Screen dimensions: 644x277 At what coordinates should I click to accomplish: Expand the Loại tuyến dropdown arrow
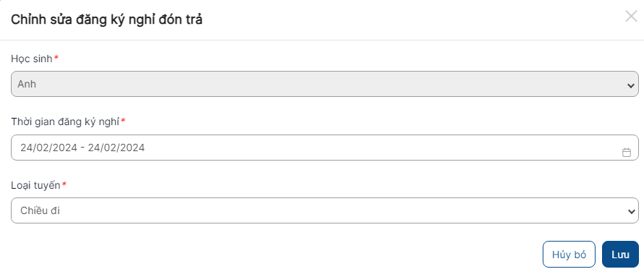click(x=631, y=212)
